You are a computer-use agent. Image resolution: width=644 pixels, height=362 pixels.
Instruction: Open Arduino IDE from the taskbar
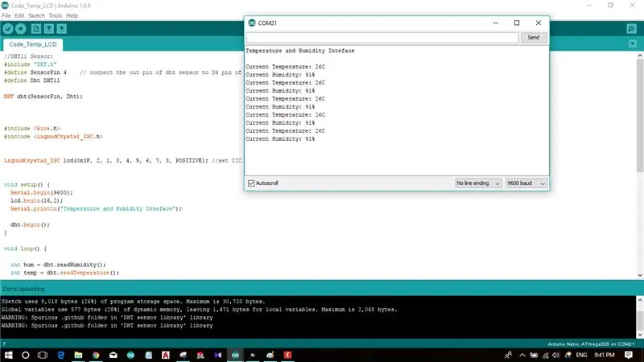pos(235,355)
